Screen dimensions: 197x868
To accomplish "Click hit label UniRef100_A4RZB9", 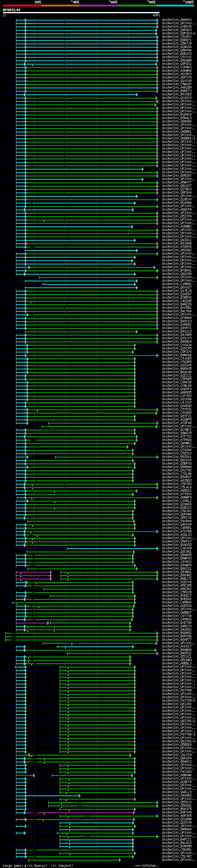I will pos(177,88).
